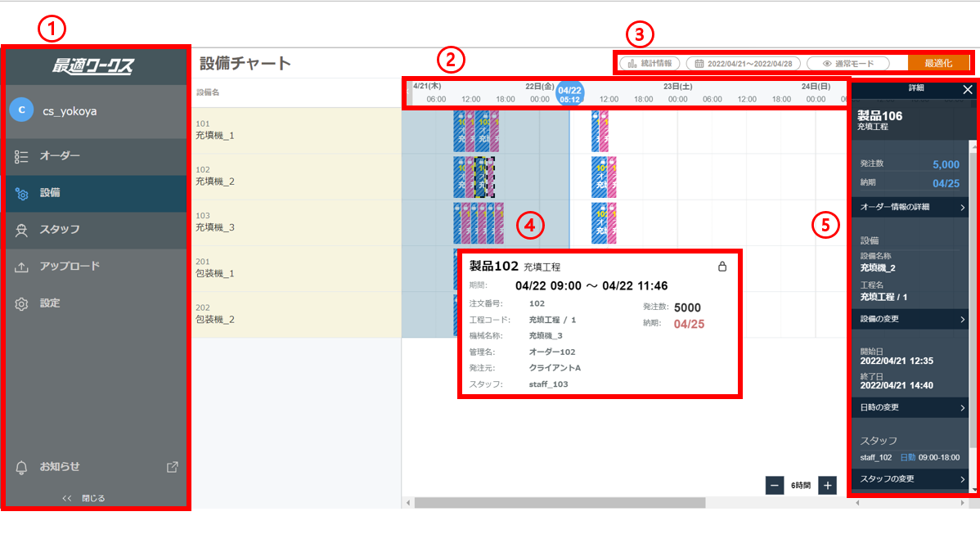This screenshot has width=980, height=552.
Task: Click the chart scrollbar left arrow
Action: (408, 503)
